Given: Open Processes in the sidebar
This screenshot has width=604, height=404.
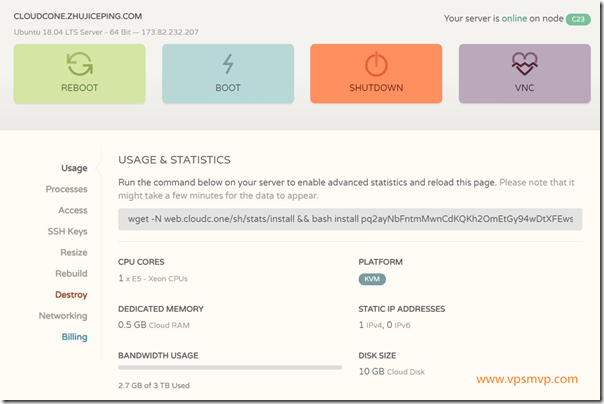Looking at the screenshot, I should [x=66, y=189].
